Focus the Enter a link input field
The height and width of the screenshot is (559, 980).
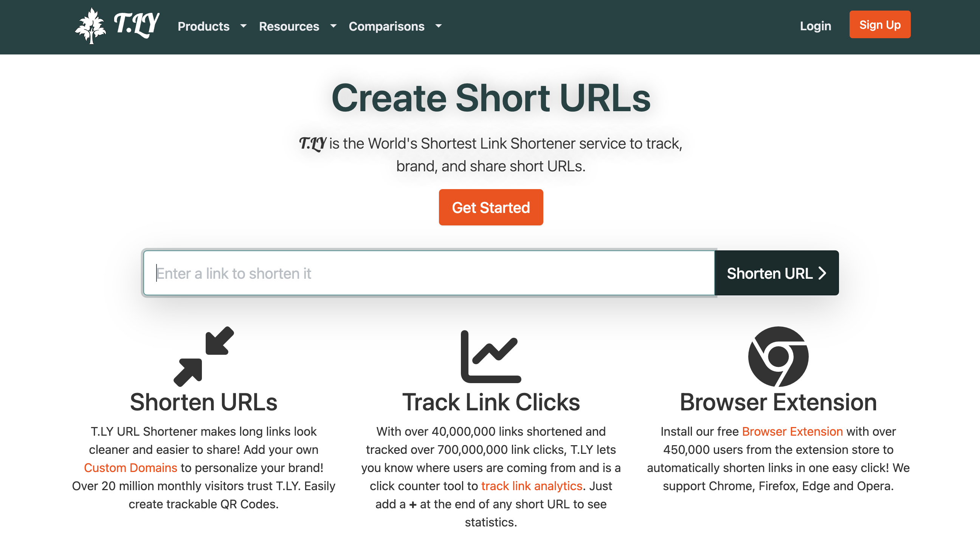[429, 273]
